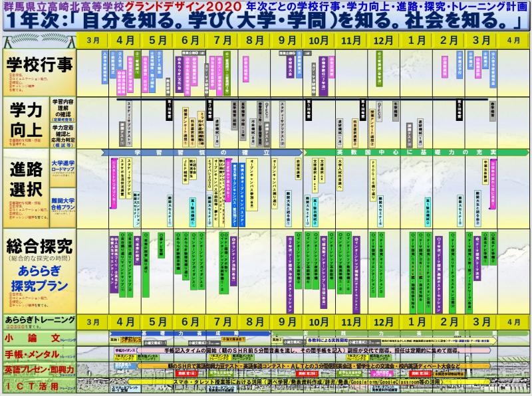This screenshot has width=532, height=396.
Task: Select the 手帳・メンタル training row label
Action: [x=37, y=352]
